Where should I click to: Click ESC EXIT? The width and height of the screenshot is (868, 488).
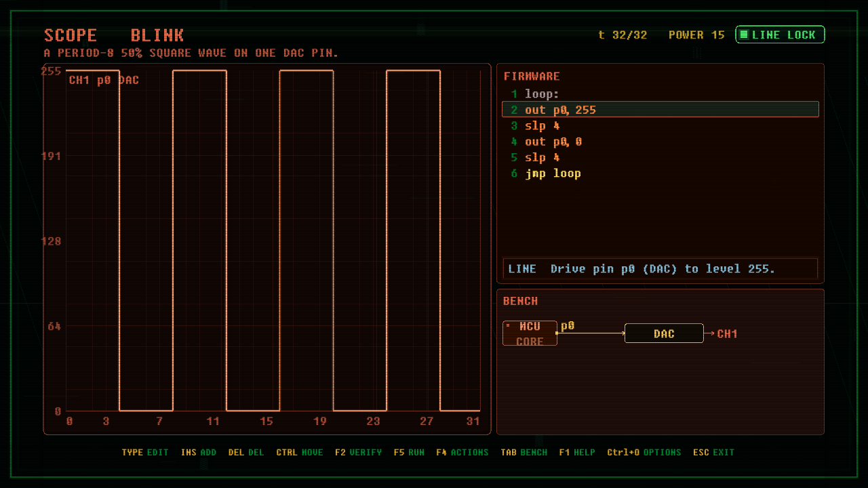[714, 452]
